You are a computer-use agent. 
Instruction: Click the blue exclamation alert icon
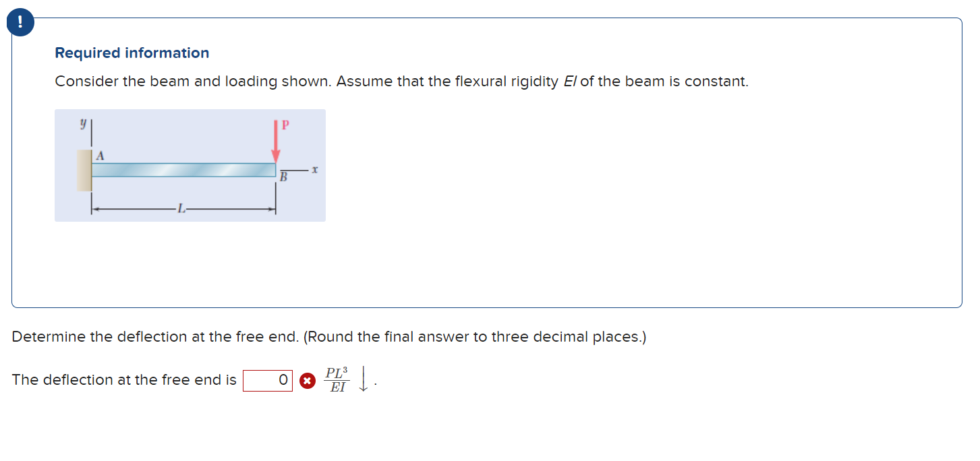coord(20,22)
